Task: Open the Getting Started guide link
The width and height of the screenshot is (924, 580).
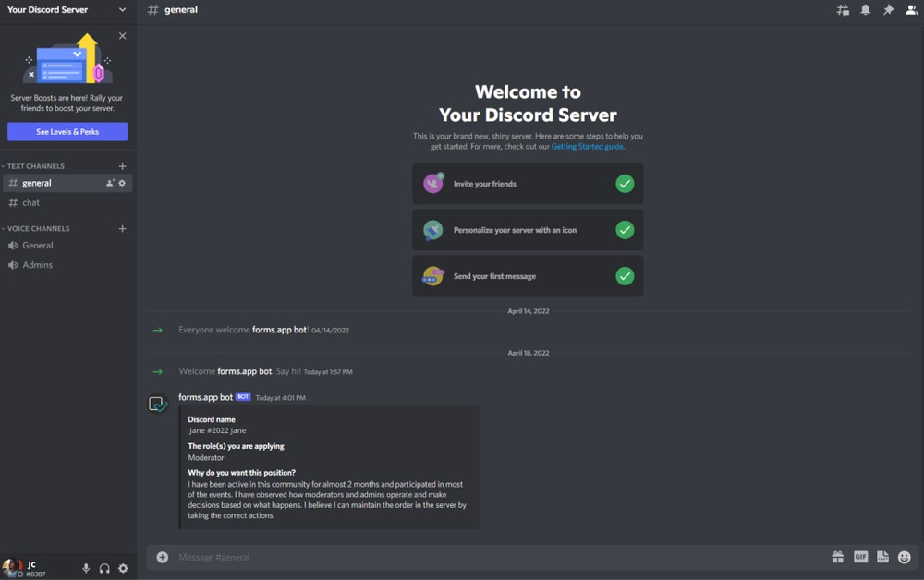Action: [587, 146]
